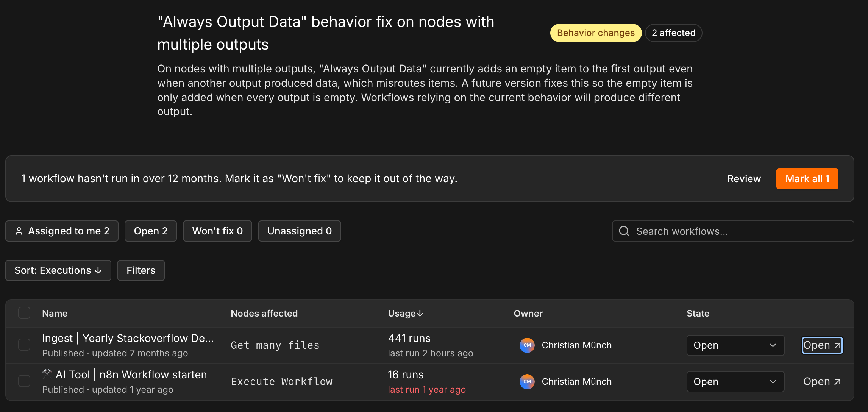Viewport: 868px width, 412px height.
Task: Click the Usage sort arrow
Action: [x=420, y=314]
